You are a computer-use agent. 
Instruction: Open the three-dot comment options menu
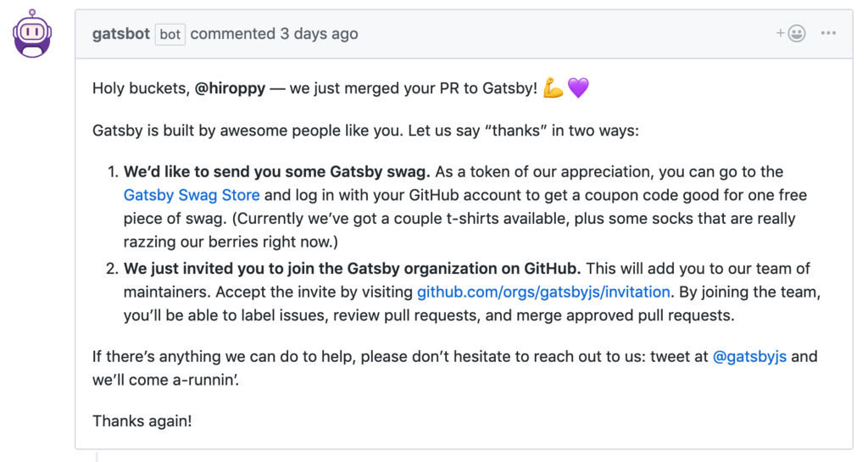click(828, 33)
